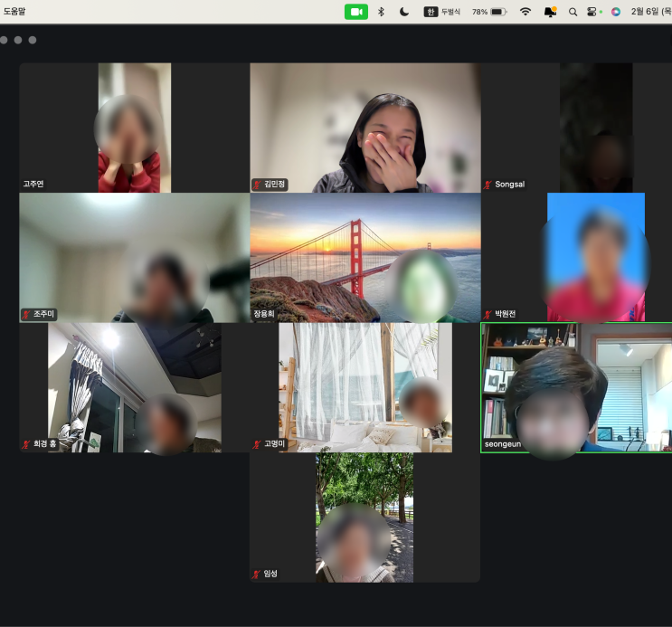Select the 희경 홍 video tile
Viewport: 672px width, 627px height.
point(134,388)
